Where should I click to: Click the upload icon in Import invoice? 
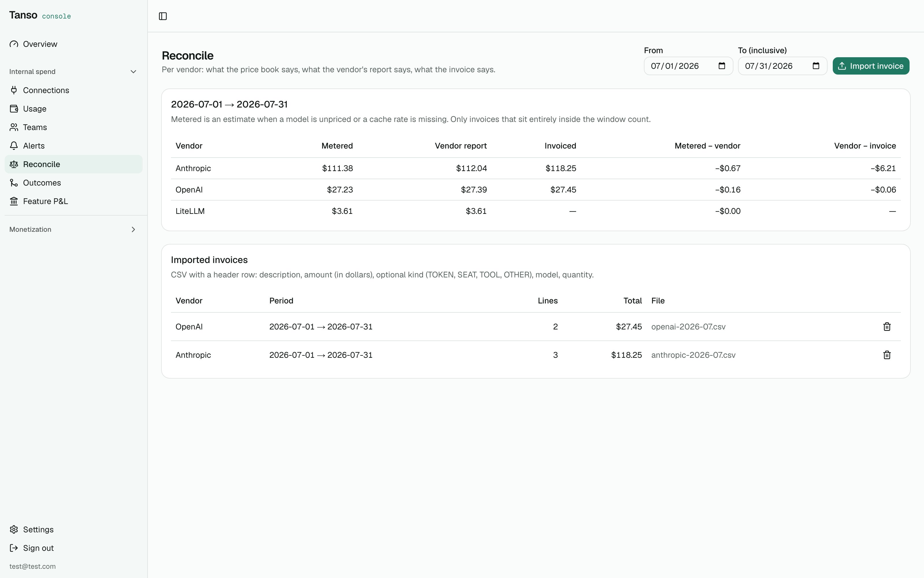(x=842, y=66)
